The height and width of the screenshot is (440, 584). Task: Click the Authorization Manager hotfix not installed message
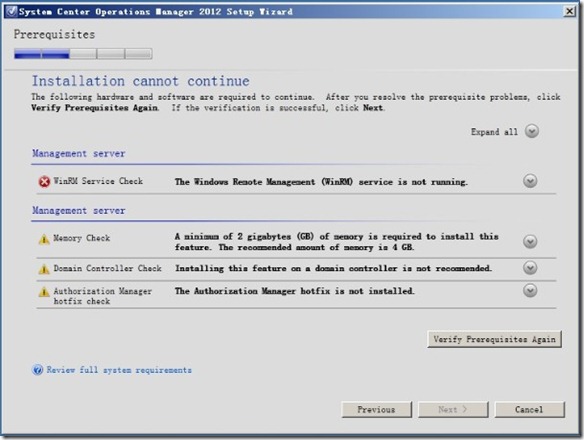tap(295, 291)
